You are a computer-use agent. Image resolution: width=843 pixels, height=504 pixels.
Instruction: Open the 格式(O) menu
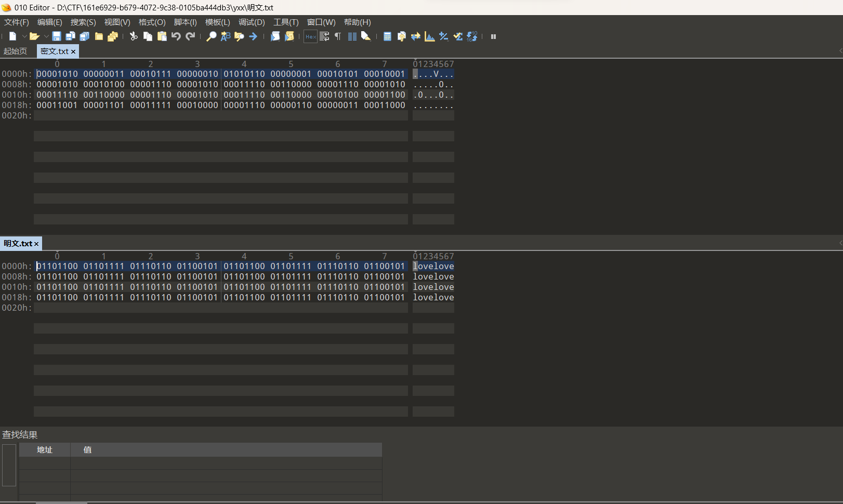(152, 22)
